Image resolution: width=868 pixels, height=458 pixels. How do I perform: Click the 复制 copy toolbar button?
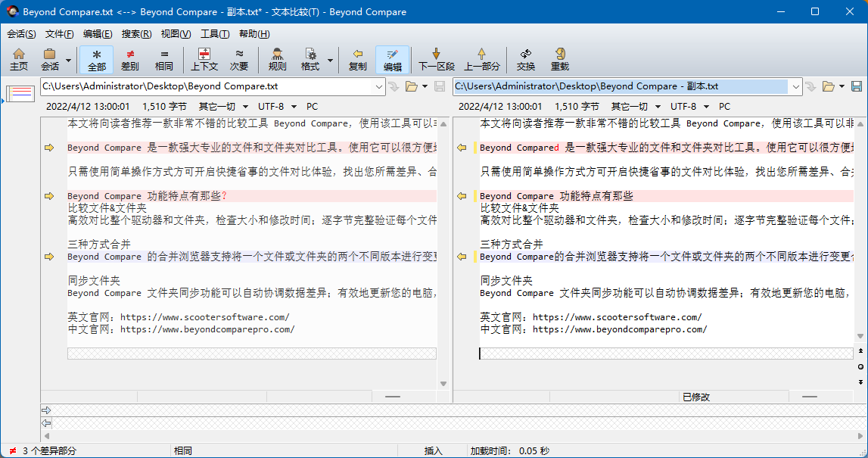tap(358, 59)
